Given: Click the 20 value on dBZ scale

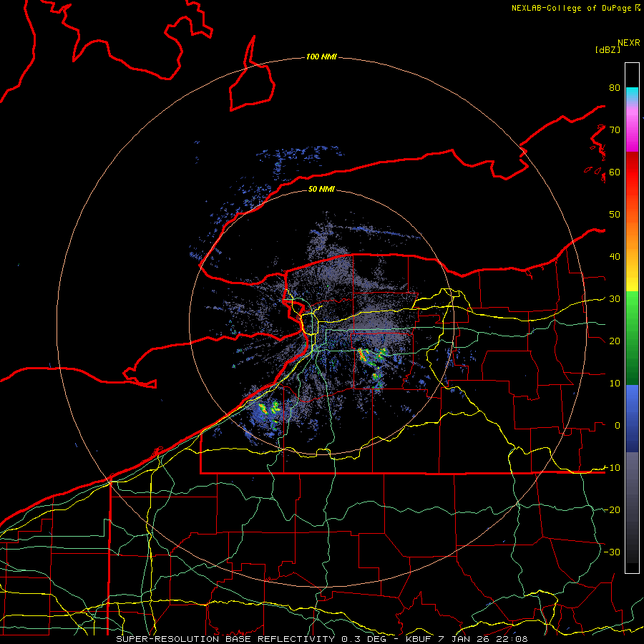Looking at the screenshot, I should click(x=615, y=341).
